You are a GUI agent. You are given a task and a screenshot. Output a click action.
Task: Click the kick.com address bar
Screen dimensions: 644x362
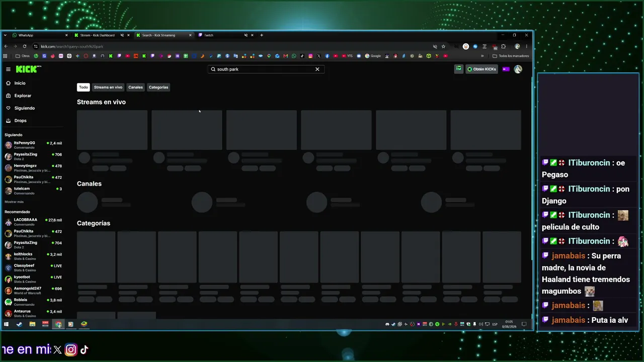(231, 46)
